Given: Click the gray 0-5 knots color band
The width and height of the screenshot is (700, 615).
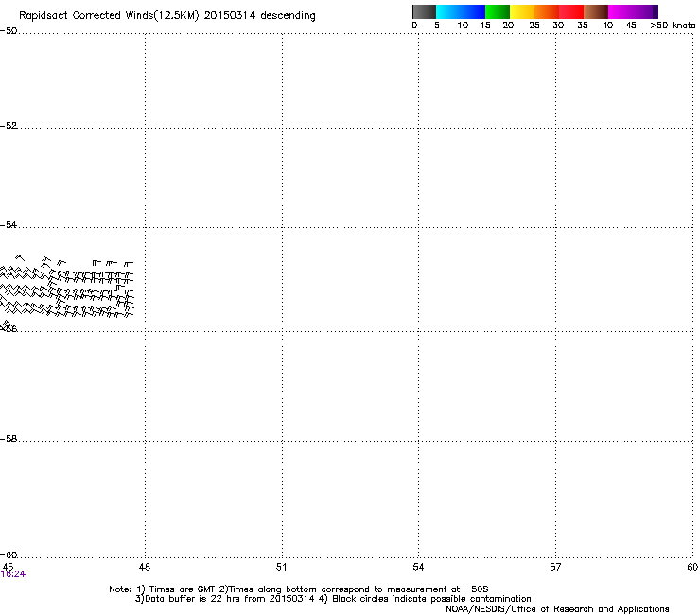Looking at the screenshot, I should pyautogui.click(x=424, y=11).
